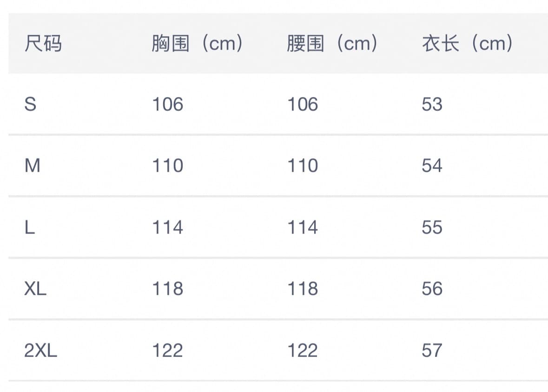Select the 胸围 (cm) column header
Viewport: 548px width, 392px height.
[x=197, y=44]
